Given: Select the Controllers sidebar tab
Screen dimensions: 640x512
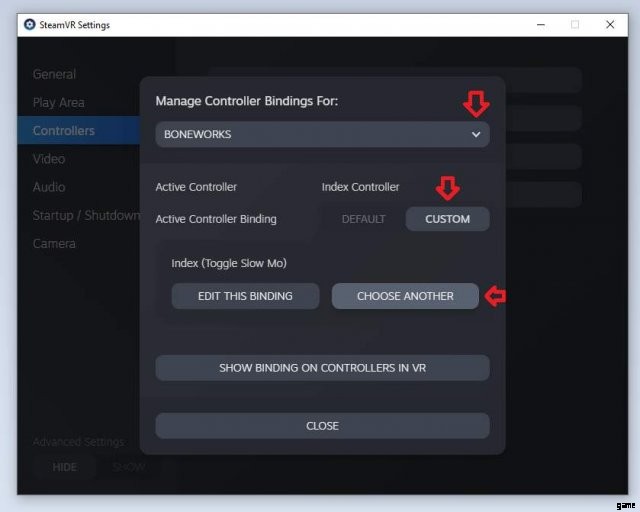Looking at the screenshot, I should click(x=64, y=130).
